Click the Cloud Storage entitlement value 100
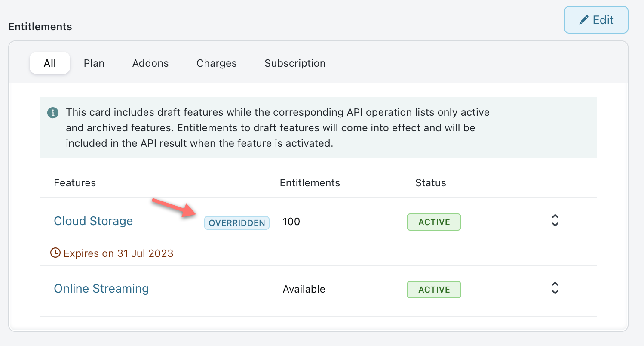 pyautogui.click(x=291, y=222)
